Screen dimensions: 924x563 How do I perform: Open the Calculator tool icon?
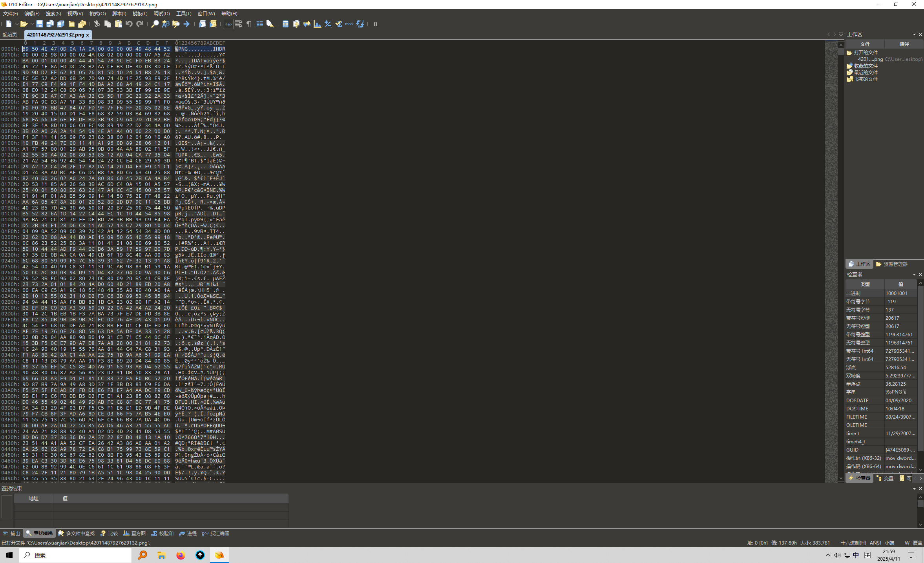pos(286,24)
